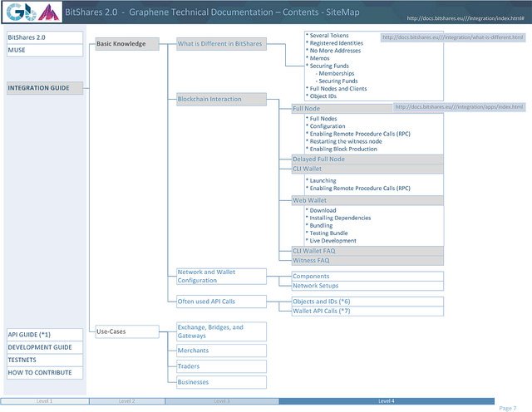The width and height of the screenshot is (532, 412).
Task: Click the 'Live Development' bullet
Action: click(332, 241)
